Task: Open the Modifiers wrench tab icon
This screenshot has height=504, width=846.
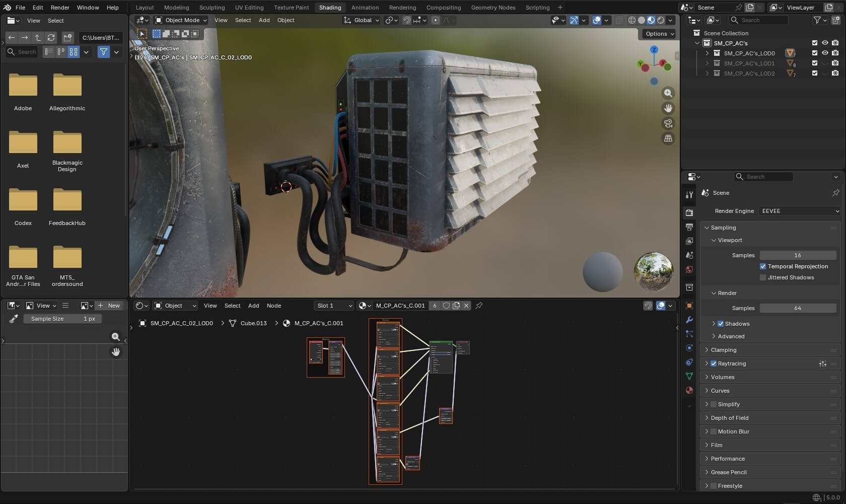Action: (689, 320)
